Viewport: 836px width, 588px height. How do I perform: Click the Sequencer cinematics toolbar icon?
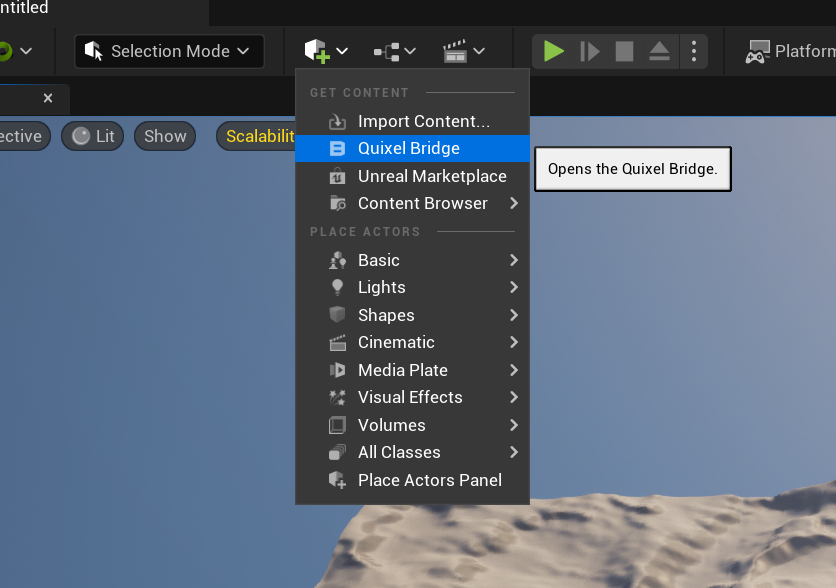click(x=455, y=51)
